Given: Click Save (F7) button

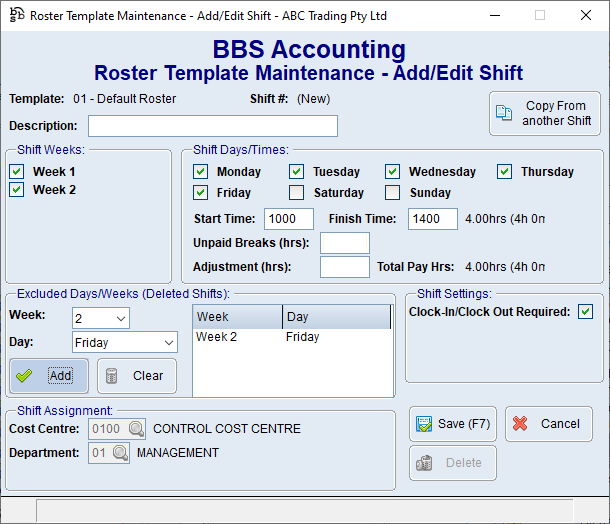Looking at the screenshot, I should (x=453, y=424).
